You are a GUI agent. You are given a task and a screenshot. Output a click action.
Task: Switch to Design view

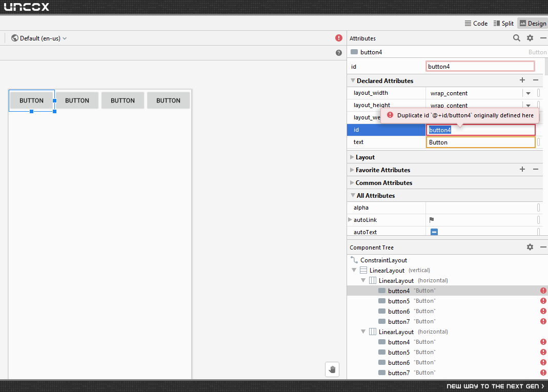(x=533, y=24)
